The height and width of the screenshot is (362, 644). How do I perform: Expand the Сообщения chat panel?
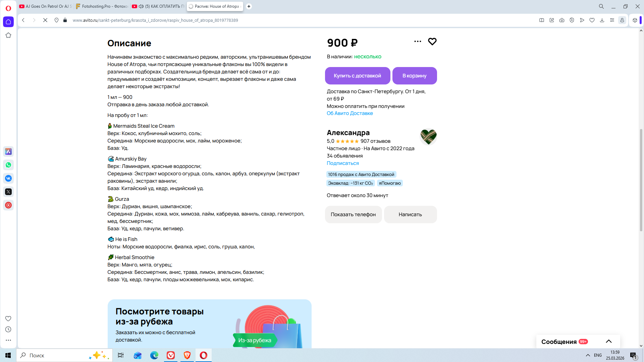pyautogui.click(x=609, y=341)
